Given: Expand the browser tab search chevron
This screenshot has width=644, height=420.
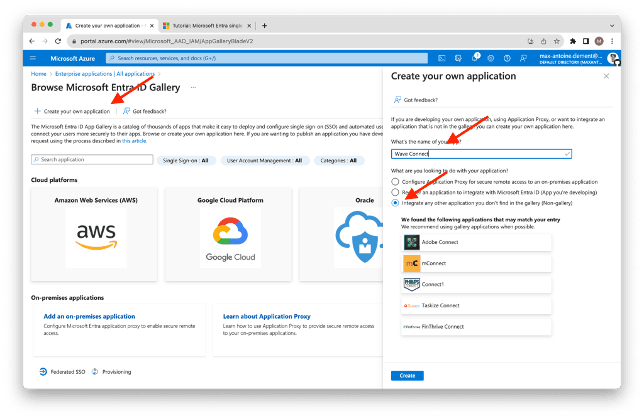Looking at the screenshot, I should click(612, 25).
